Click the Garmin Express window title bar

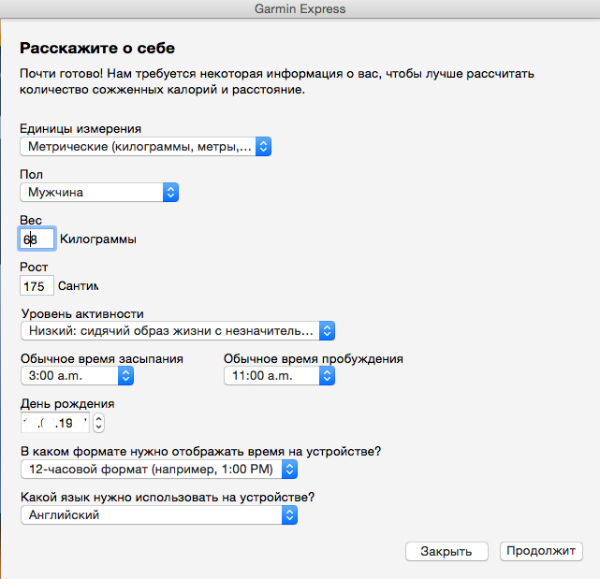300,10
